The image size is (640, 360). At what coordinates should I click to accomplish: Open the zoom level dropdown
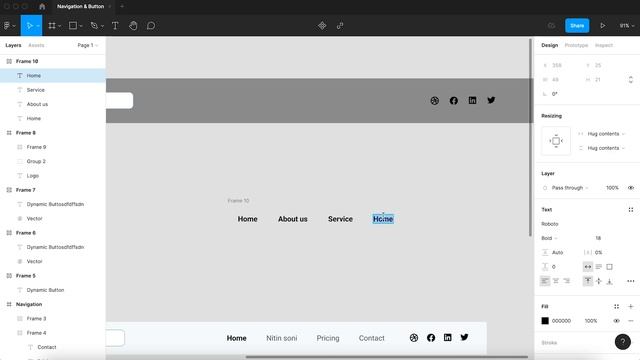[627, 26]
